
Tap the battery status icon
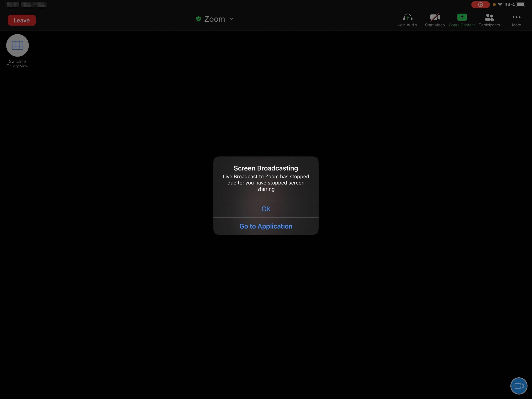[x=521, y=5]
